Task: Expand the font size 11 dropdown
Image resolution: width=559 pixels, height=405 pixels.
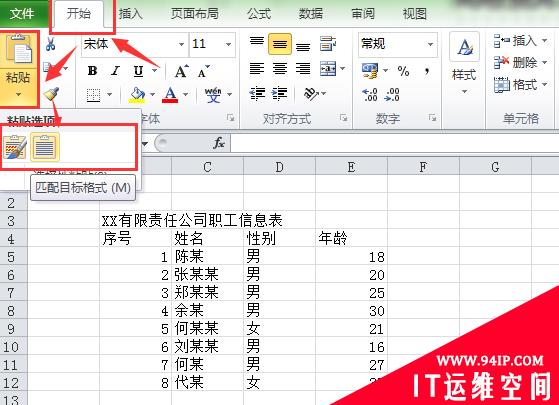Action: (x=229, y=44)
